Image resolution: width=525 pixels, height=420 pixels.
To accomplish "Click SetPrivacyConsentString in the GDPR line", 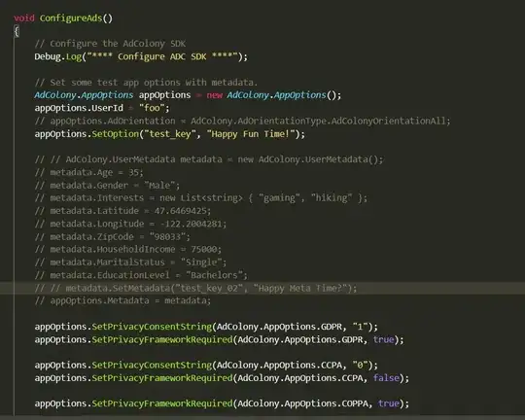I will click(152, 327).
